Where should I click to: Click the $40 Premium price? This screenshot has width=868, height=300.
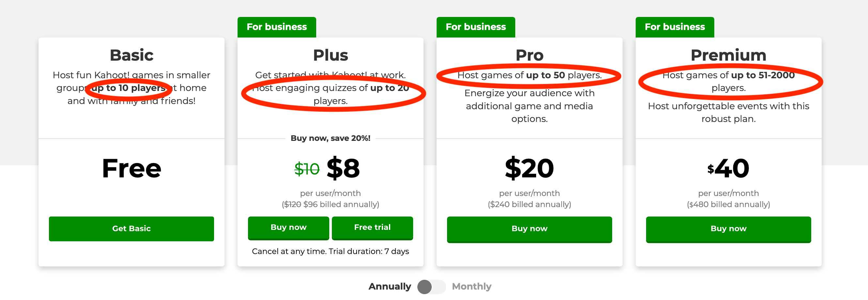tap(728, 168)
